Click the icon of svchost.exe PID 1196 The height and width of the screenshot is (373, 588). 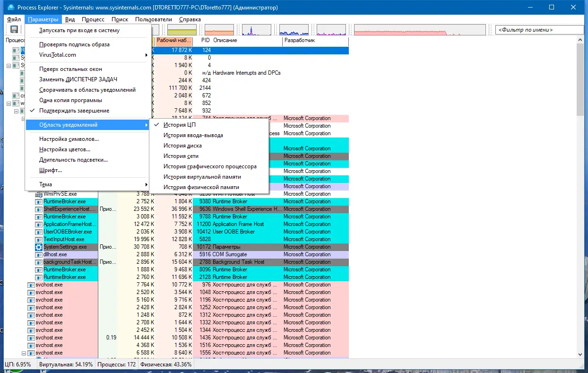pyautogui.click(x=31, y=300)
